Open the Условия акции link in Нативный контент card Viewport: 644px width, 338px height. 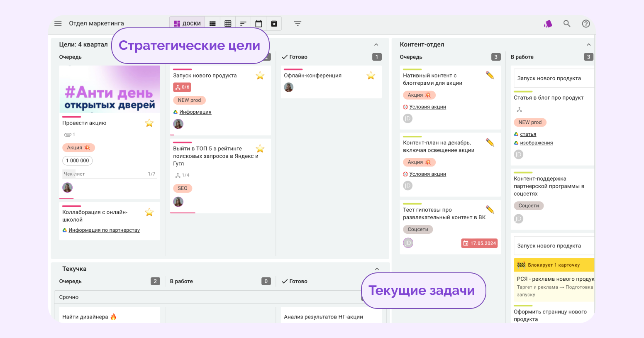[427, 107]
